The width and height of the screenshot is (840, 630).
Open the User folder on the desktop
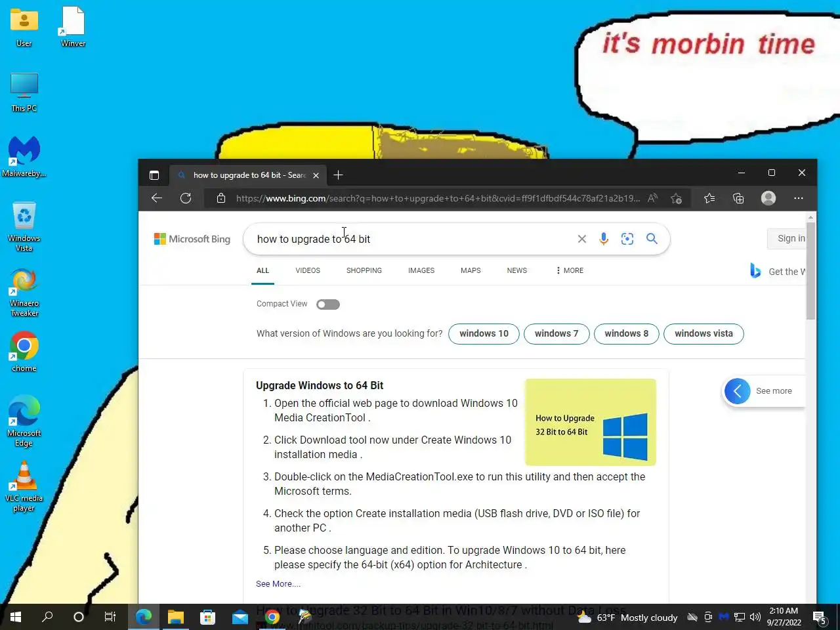tap(24, 27)
